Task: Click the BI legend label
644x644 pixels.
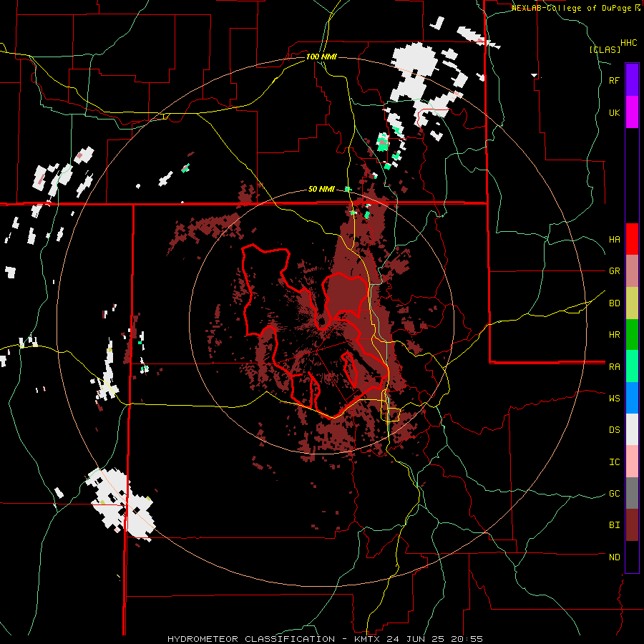Action: pyautogui.click(x=614, y=525)
